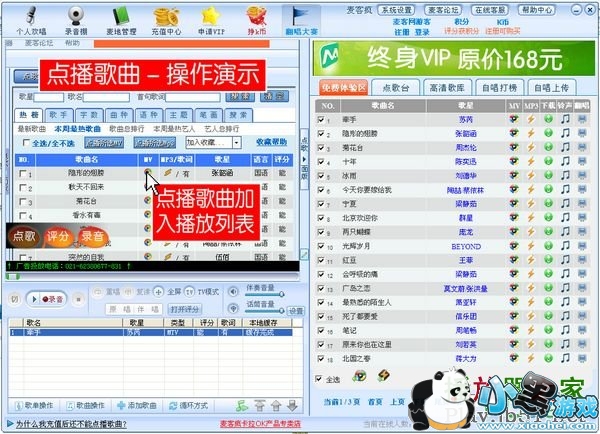Click the TV模式 icon
600x434 pixels.
pyautogui.click(x=189, y=292)
